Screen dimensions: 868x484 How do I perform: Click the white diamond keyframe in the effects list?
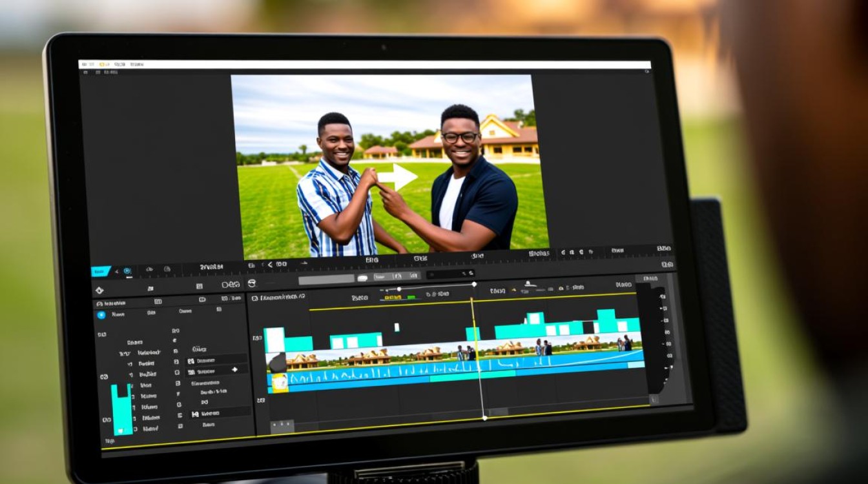(234, 370)
